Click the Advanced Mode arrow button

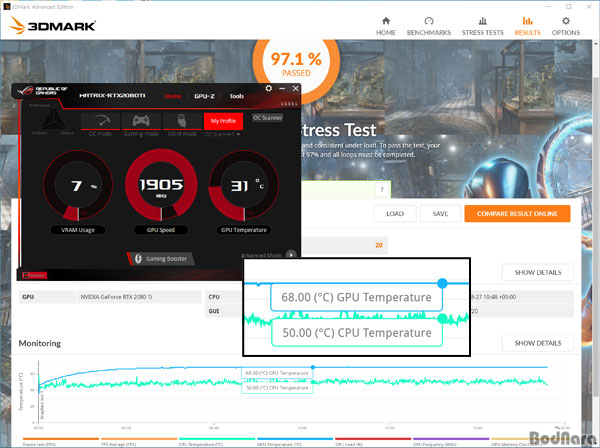(291, 254)
